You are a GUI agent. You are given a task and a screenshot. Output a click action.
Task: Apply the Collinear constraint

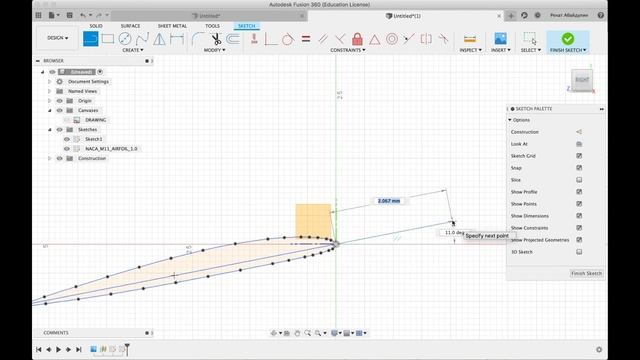coord(409,39)
